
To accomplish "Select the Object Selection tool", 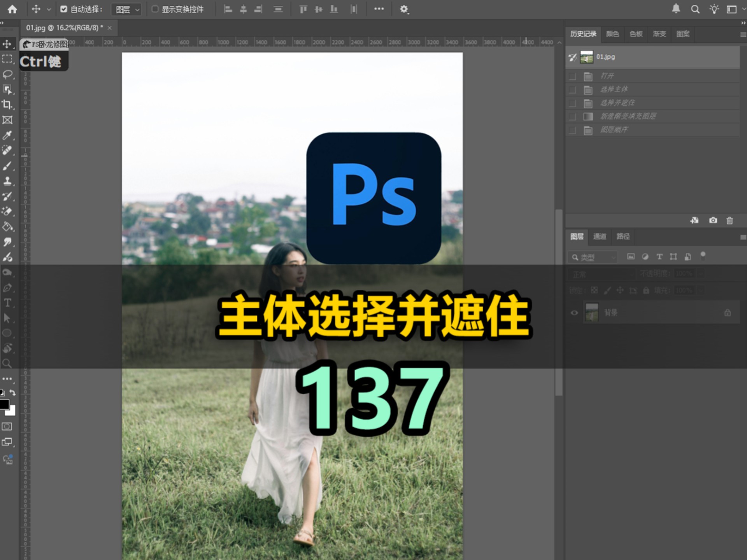I will coord(7,89).
